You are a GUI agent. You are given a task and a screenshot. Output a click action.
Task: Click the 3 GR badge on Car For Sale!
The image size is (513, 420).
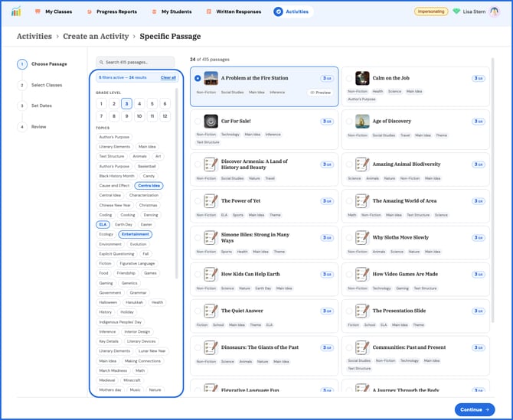point(327,122)
